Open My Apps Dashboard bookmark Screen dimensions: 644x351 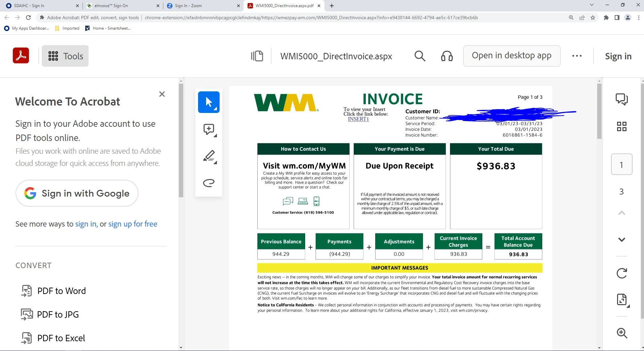(x=27, y=28)
